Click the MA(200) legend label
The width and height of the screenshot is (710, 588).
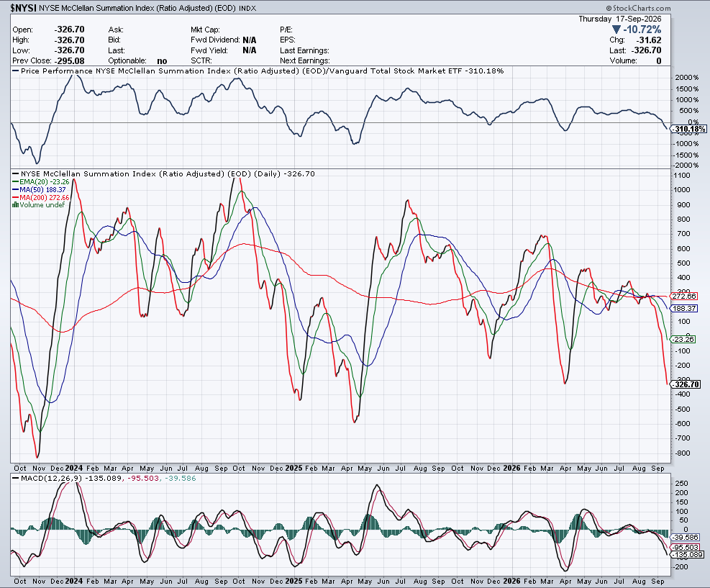(41, 197)
